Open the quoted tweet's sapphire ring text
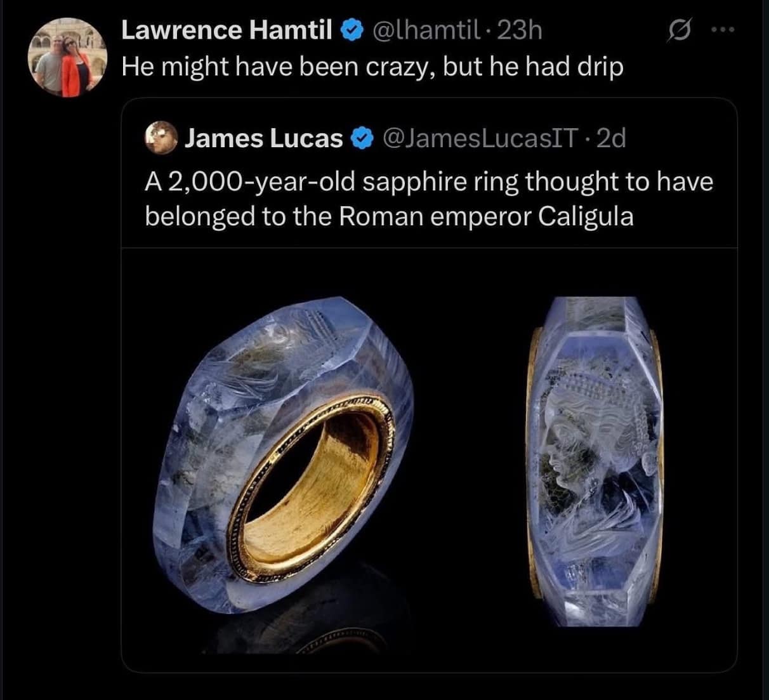Screen dimensions: 769x700 pyautogui.click(x=429, y=199)
